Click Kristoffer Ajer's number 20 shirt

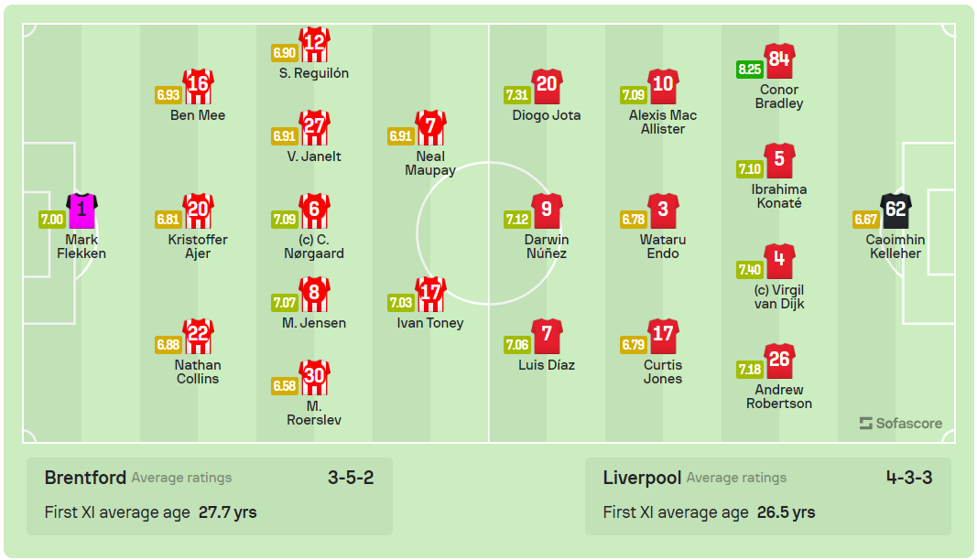tap(198, 211)
